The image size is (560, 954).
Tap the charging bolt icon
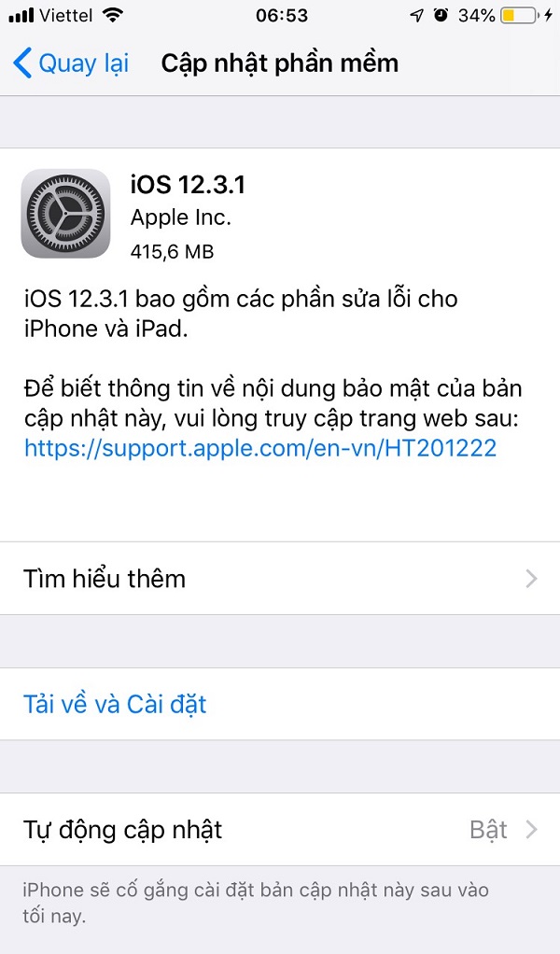(x=549, y=16)
